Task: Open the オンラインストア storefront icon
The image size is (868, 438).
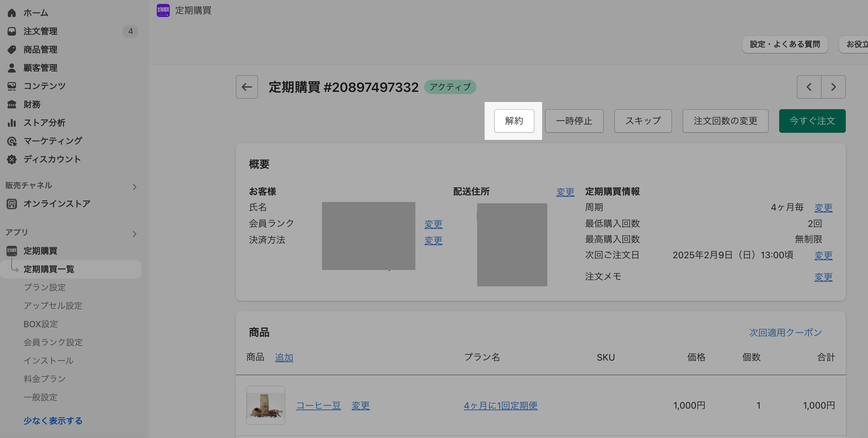Action: [12, 204]
